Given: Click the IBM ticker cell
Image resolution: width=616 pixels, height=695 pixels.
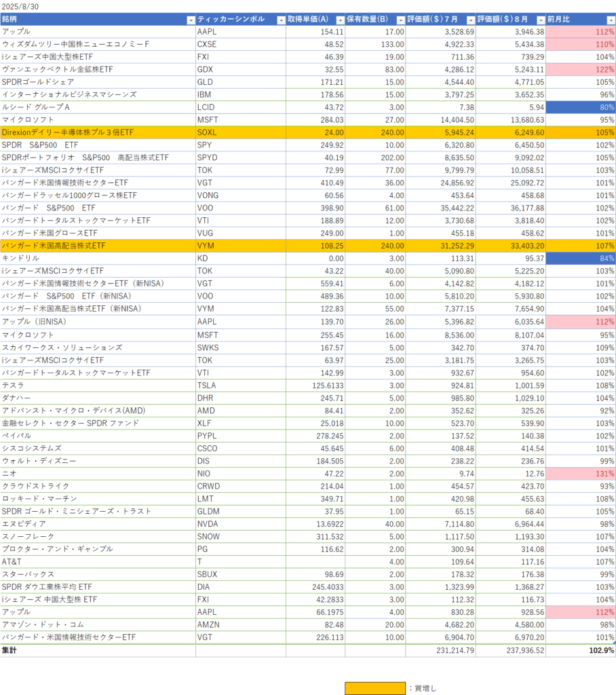Looking at the screenshot, I should click(241, 94).
